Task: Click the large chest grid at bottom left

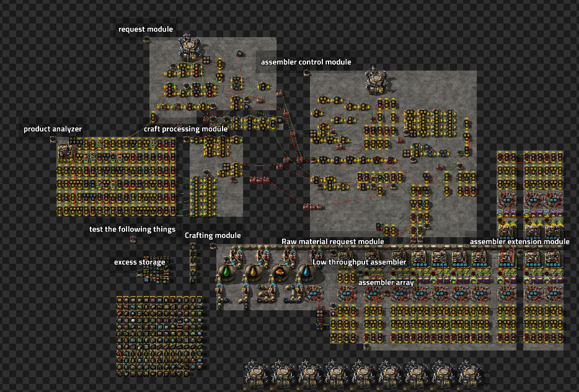Action: pos(159,336)
